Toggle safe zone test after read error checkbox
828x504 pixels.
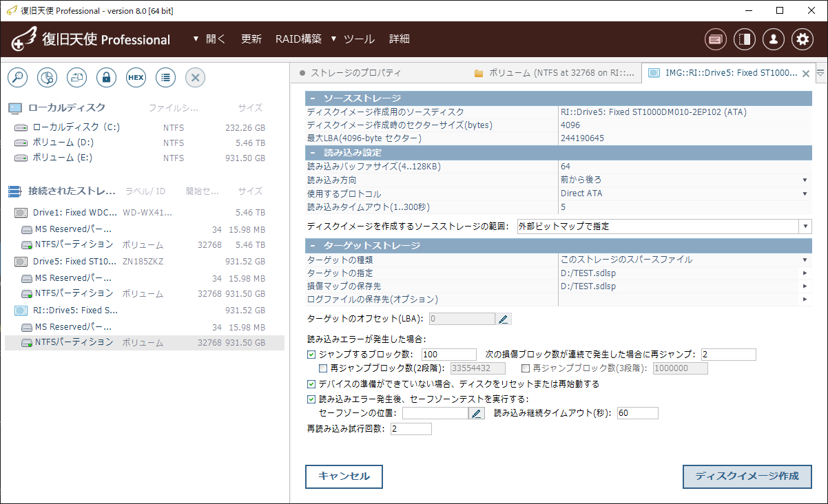pyautogui.click(x=311, y=399)
